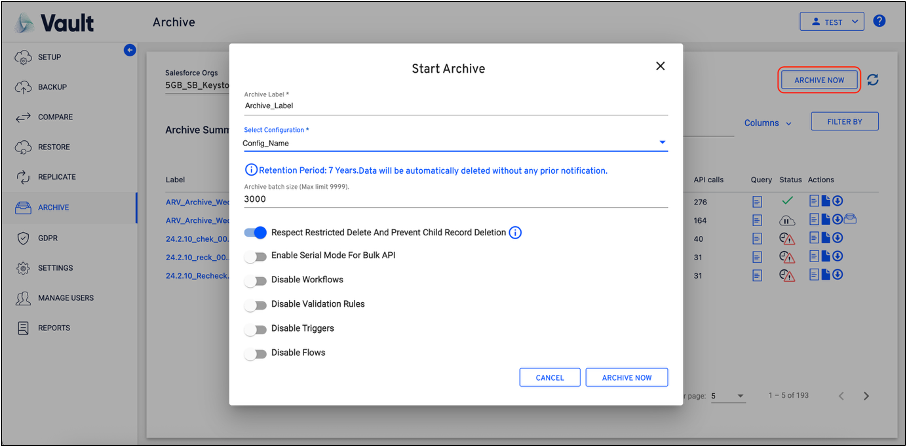Image resolution: width=906 pixels, height=446 pixels.
Task: Collapse the sidebar using the blue arrow
Action: (129, 50)
